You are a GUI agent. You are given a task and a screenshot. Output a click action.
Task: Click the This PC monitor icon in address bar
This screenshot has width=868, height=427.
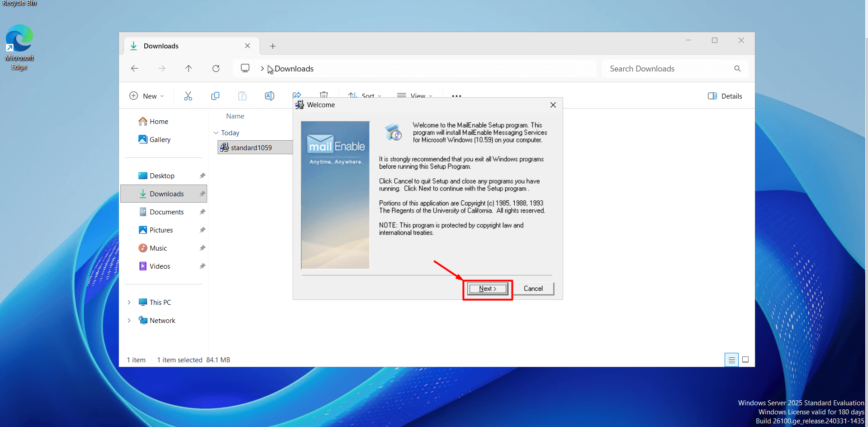click(x=245, y=68)
